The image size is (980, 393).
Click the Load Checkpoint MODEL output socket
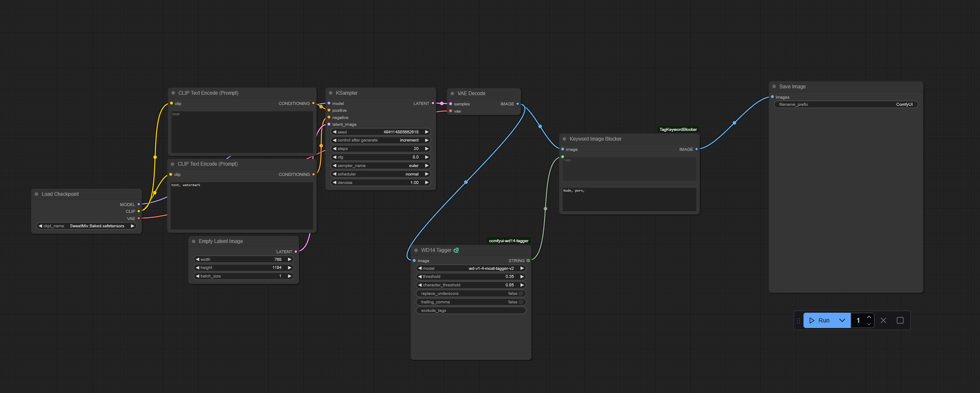point(139,204)
